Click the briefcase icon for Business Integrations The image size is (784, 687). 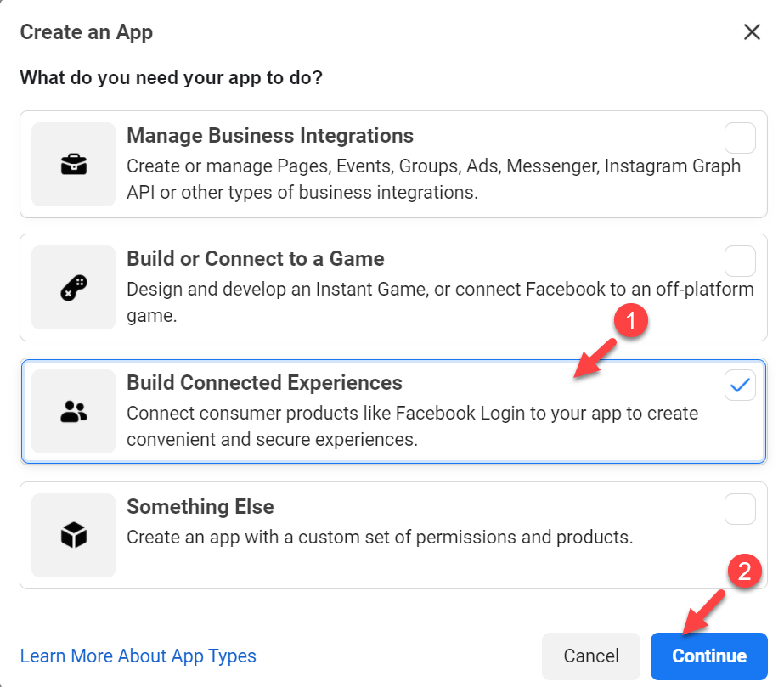click(x=74, y=165)
